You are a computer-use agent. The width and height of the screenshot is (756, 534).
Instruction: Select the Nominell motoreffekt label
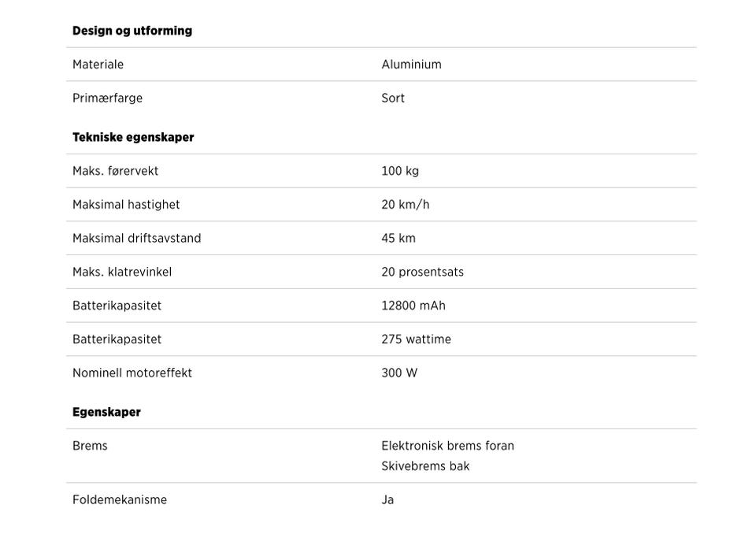132,373
